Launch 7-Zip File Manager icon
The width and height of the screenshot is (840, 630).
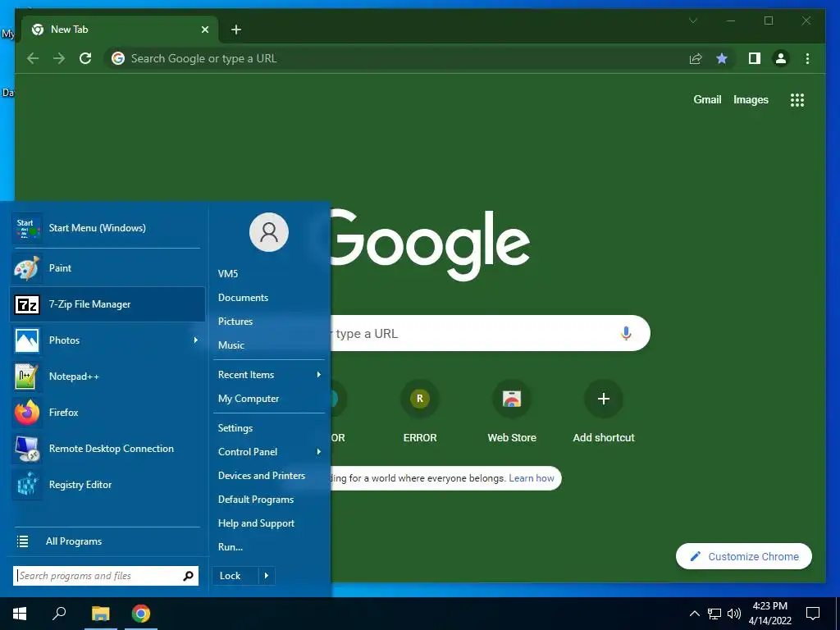27,304
